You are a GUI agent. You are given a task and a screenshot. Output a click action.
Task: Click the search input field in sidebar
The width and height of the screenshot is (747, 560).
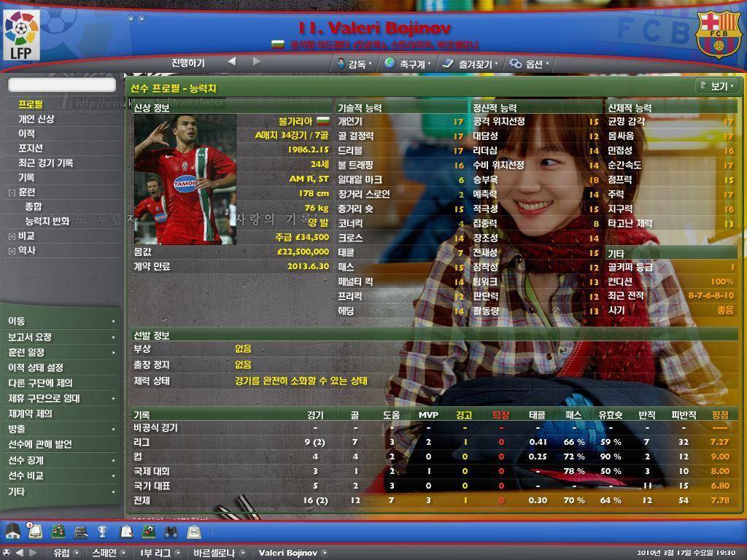pyautogui.click(x=62, y=85)
